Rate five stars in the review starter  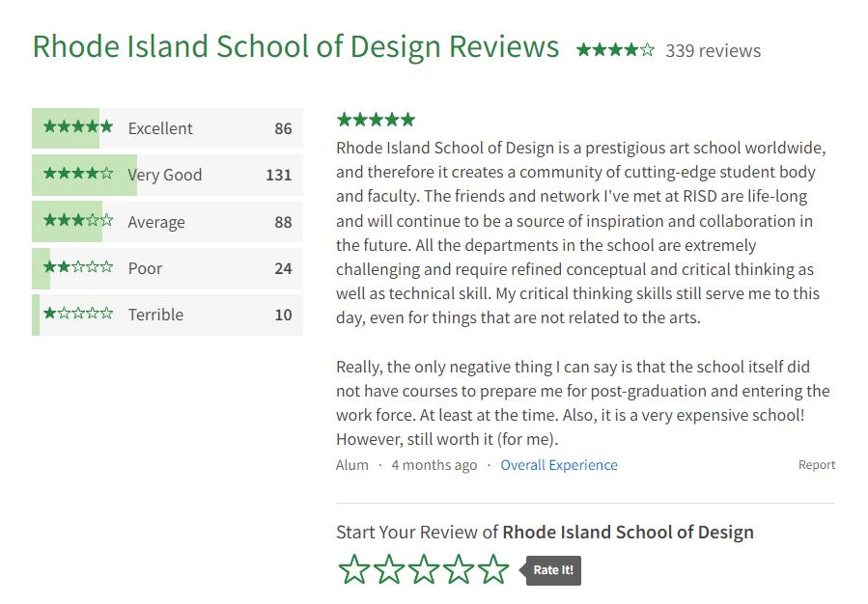pyautogui.click(x=493, y=569)
